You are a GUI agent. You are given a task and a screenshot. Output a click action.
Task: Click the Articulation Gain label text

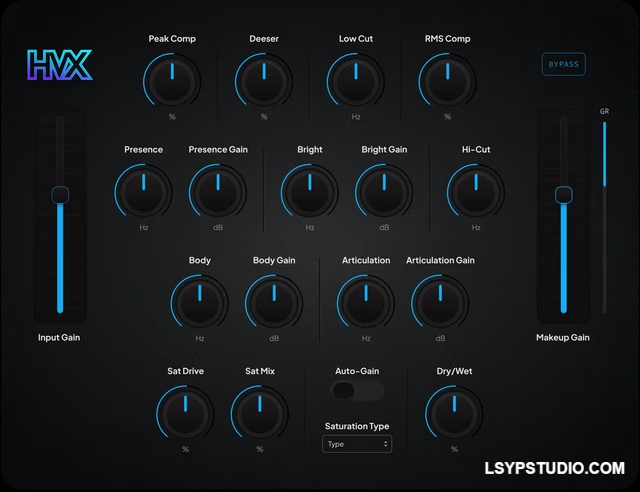(440, 260)
